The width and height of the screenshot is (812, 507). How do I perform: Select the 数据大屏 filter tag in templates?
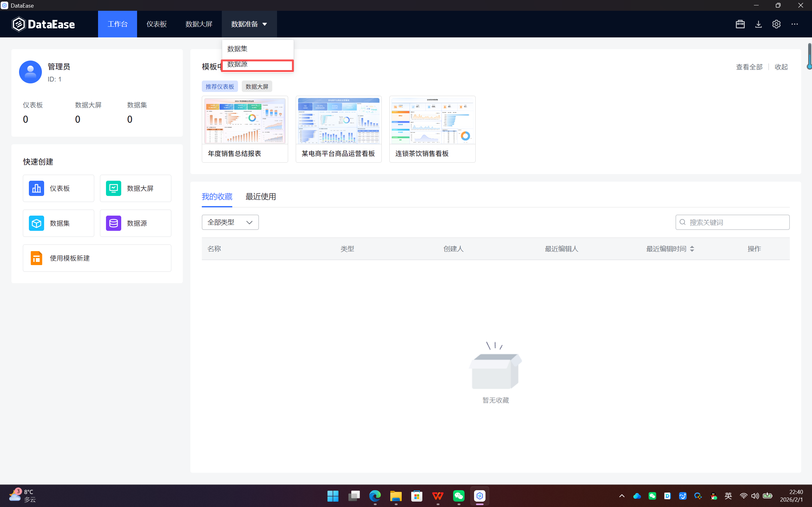[257, 87]
